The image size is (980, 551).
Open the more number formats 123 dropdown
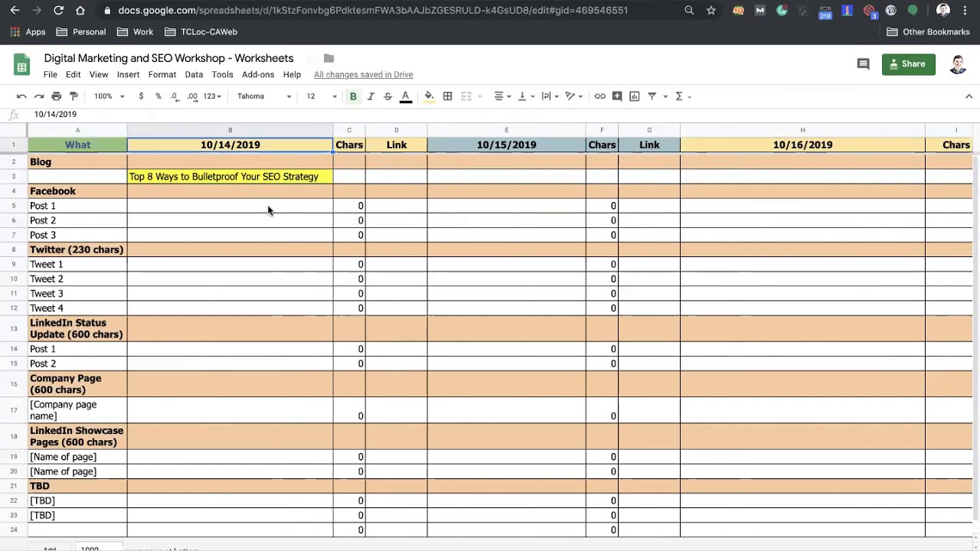tap(213, 96)
